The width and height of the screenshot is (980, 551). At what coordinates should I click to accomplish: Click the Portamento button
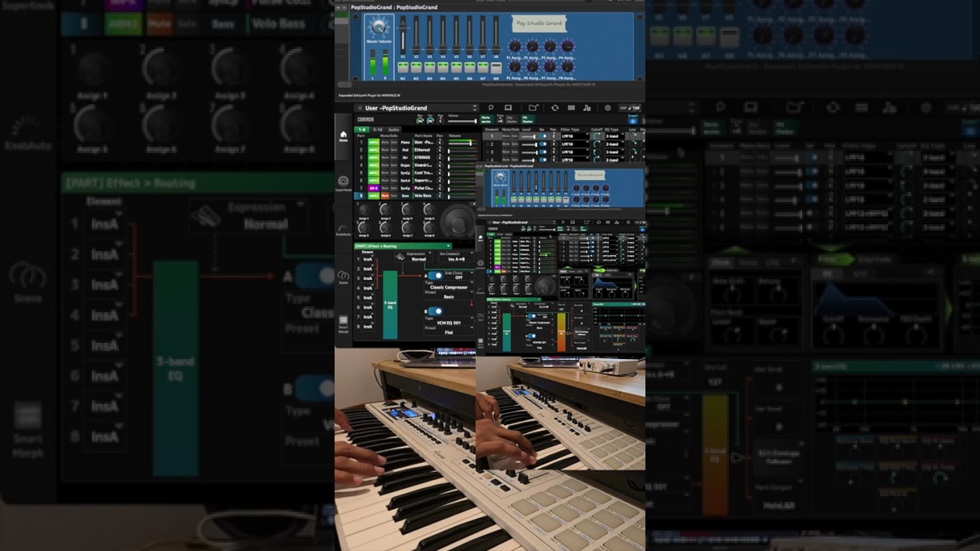487,119
